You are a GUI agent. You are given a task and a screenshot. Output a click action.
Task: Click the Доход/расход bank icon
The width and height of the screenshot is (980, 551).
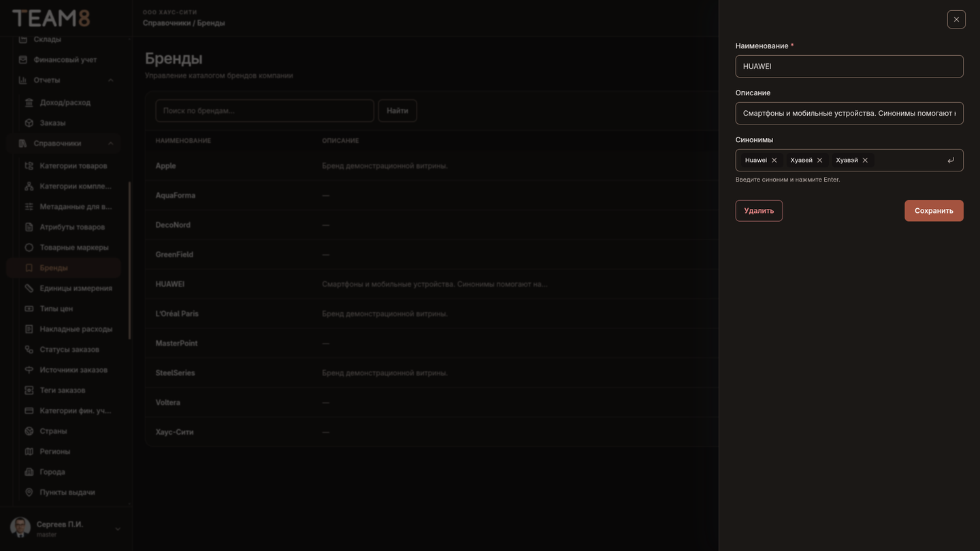(29, 103)
